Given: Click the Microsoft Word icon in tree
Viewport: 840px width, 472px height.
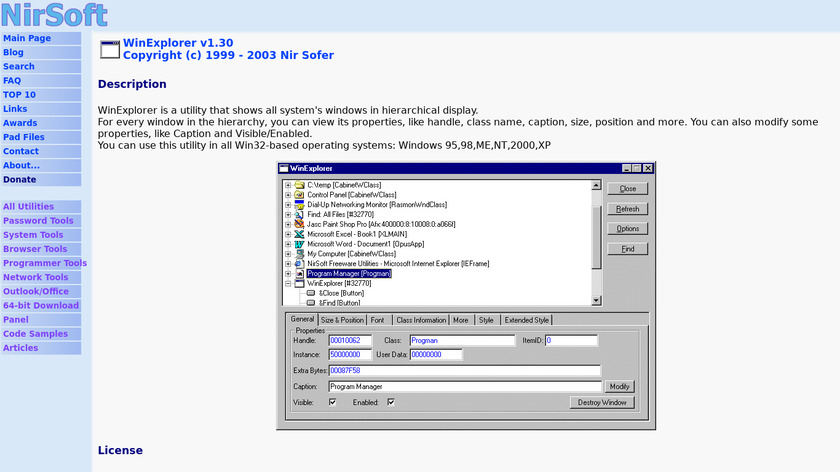Looking at the screenshot, I should pyautogui.click(x=299, y=244).
